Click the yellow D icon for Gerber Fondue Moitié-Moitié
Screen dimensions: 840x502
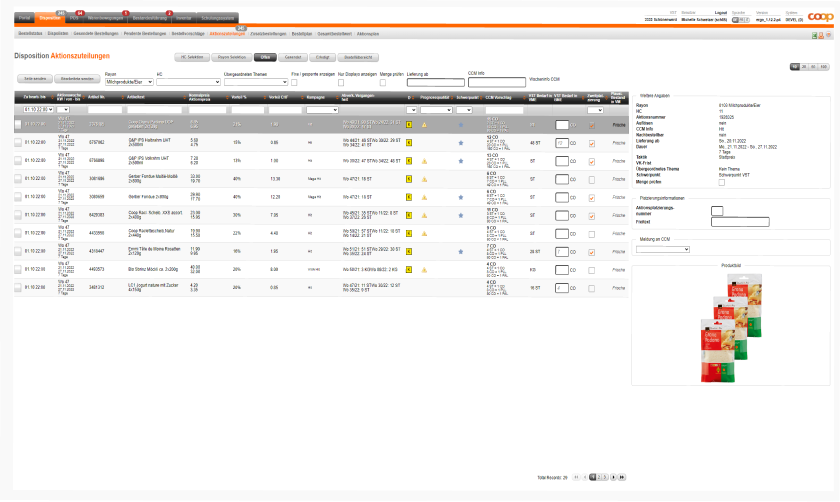coord(409,179)
